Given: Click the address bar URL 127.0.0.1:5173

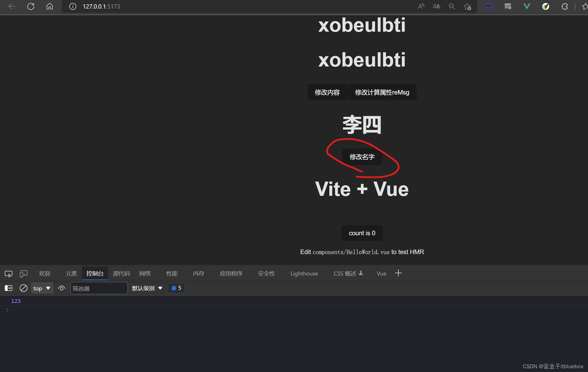Looking at the screenshot, I should pos(101,6).
